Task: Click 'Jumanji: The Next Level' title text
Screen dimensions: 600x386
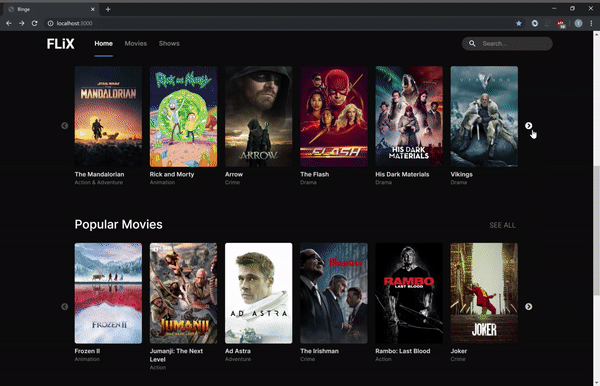Action: 176,355
